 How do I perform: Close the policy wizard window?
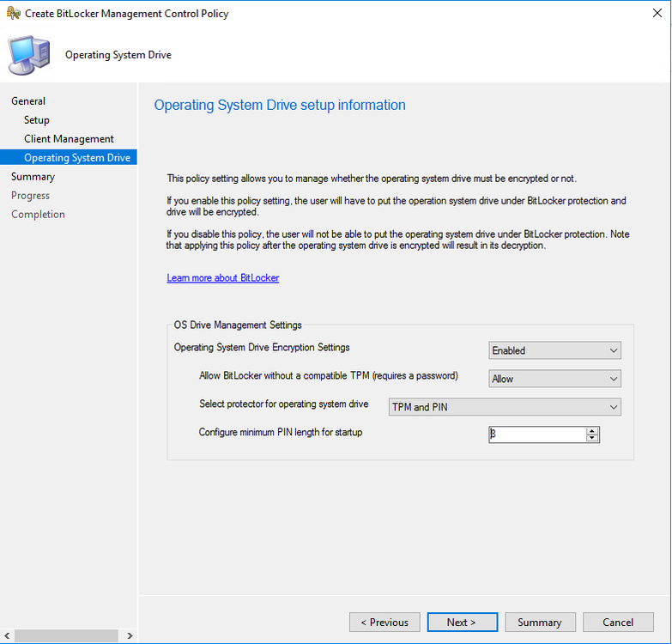[657, 13]
